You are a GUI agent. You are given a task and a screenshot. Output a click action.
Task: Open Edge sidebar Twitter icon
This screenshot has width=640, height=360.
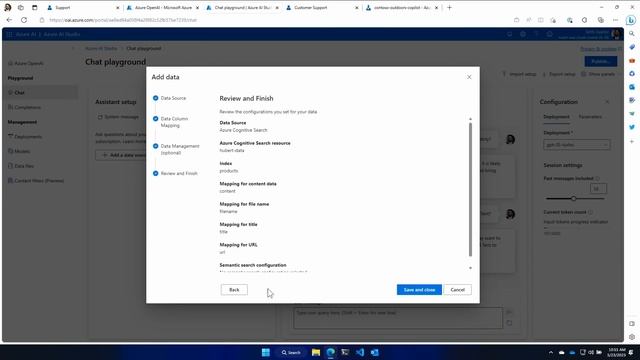point(632,127)
